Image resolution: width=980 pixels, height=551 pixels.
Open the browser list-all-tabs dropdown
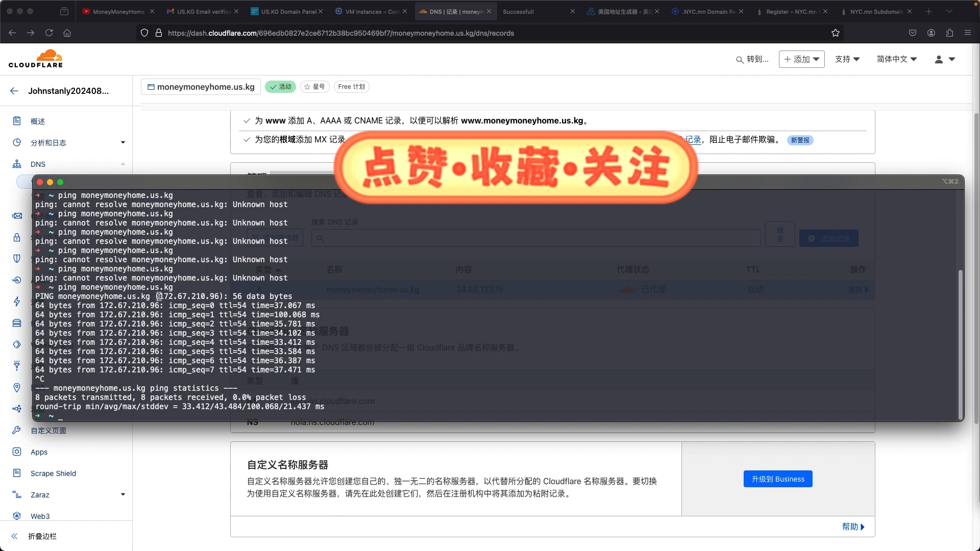(949, 11)
